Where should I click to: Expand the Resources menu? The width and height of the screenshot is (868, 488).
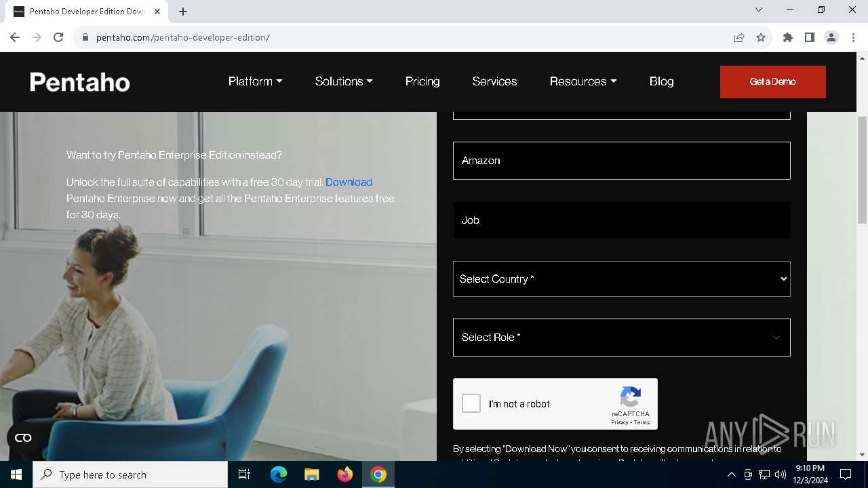(583, 81)
